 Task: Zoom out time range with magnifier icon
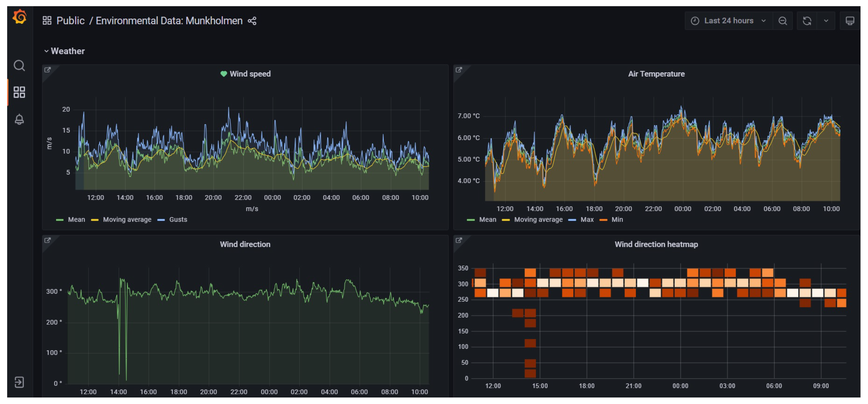(782, 21)
